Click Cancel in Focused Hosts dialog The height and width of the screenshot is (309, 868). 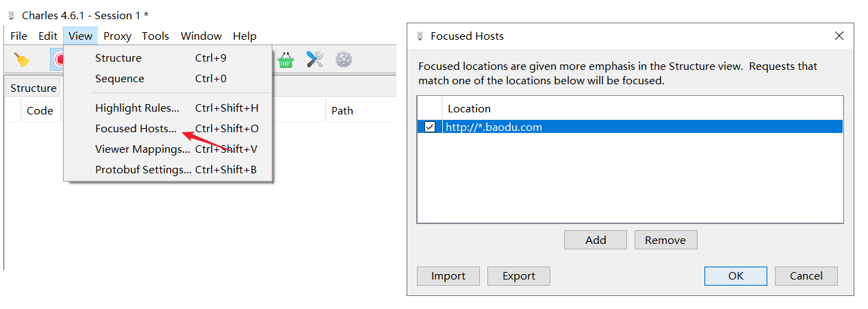(x=806, y=276)
